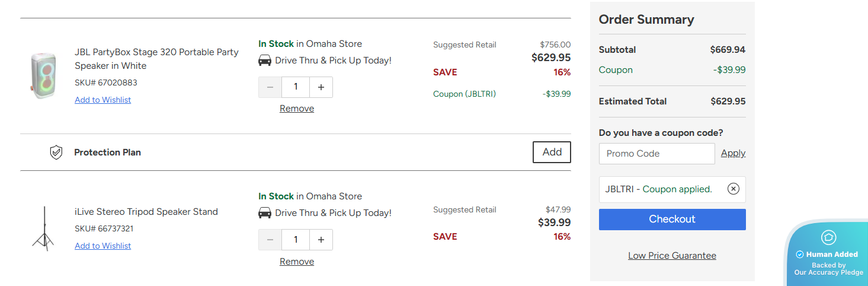This screenshot has height=286, width=868.
Task: Click the JBL PartyBox speaker thumbnail
Action: [x=43, y=75]
